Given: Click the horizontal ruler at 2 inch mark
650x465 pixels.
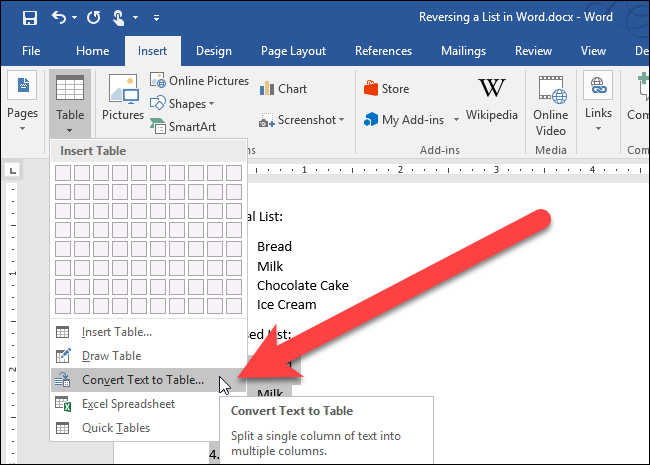Looking at the screenshot, I should pos(400,170).
